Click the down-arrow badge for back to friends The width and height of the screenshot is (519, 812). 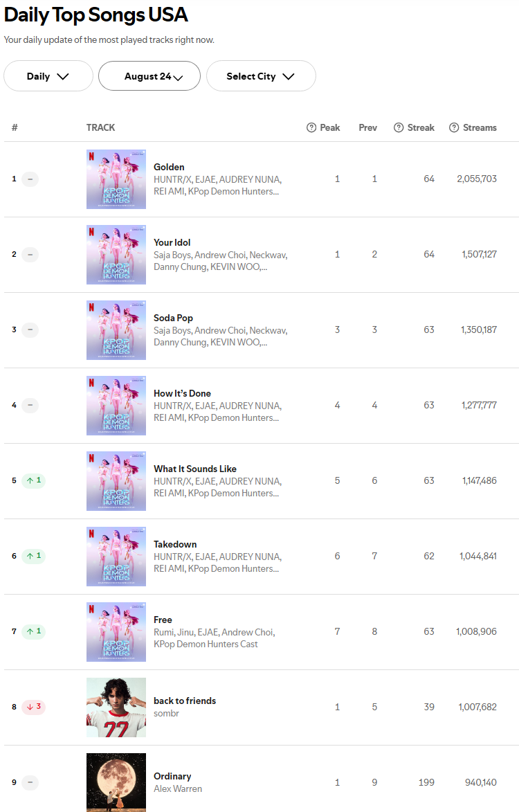point(33,707)
